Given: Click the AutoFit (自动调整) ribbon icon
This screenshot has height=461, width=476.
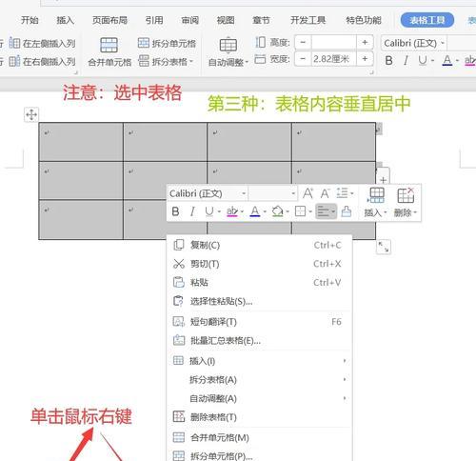Looking at the screenshot, I should coord(228,45).
